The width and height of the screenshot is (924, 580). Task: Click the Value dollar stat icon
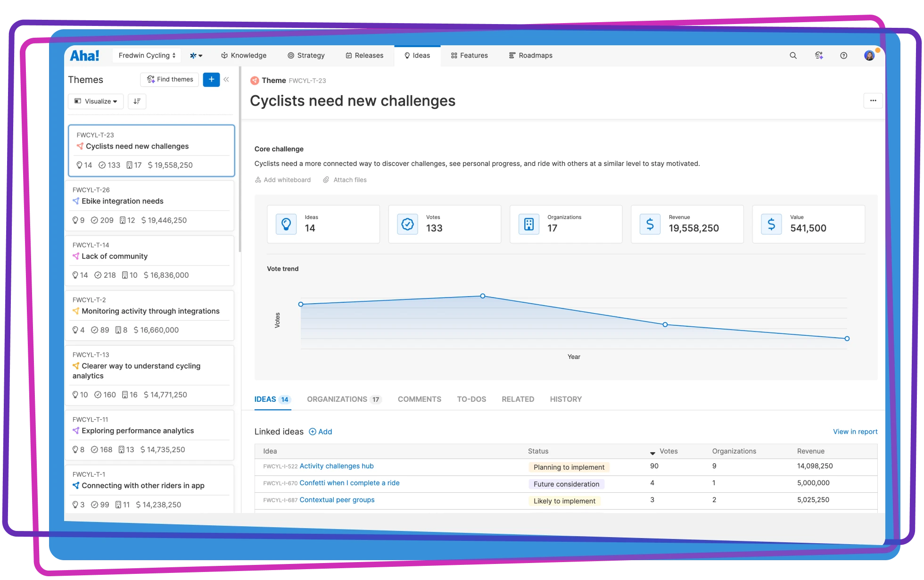click(x=771, y=224)
